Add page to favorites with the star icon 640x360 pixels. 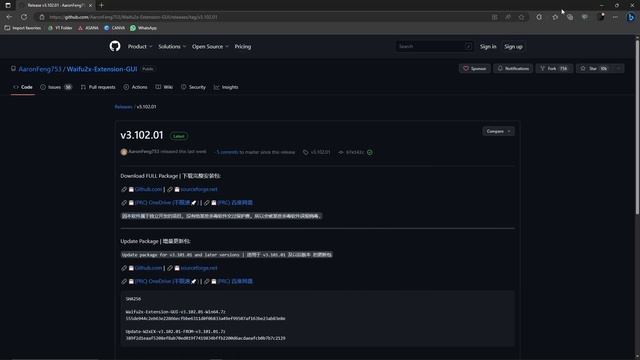point(521,17)
